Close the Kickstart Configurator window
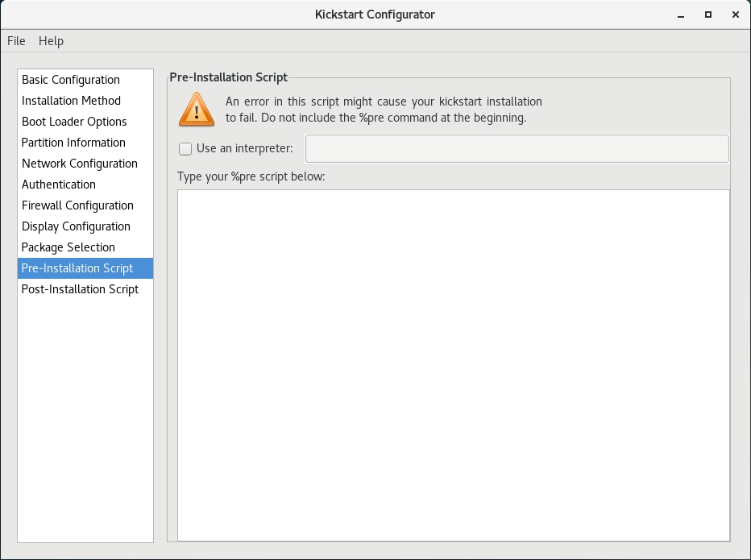The height and width of the screenshot is (560, 751). tap(735, 15)
